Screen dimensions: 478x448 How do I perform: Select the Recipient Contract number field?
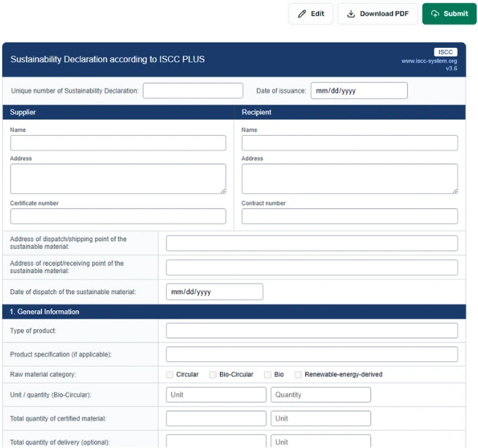click(x=349, y=216)
